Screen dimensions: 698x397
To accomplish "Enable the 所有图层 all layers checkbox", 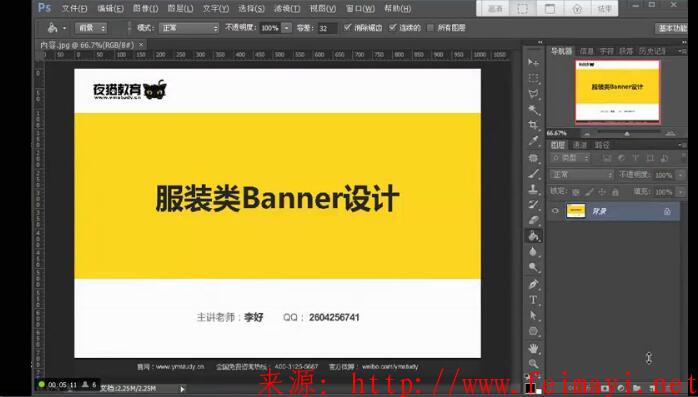I will coord(430,28).
